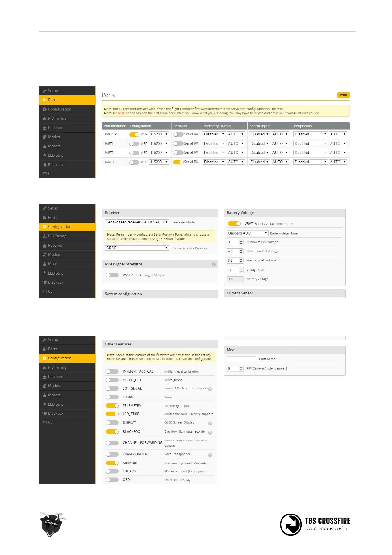Click help icon next to OLED Screen Display
The image size is (392, 555).
(210, 423)
